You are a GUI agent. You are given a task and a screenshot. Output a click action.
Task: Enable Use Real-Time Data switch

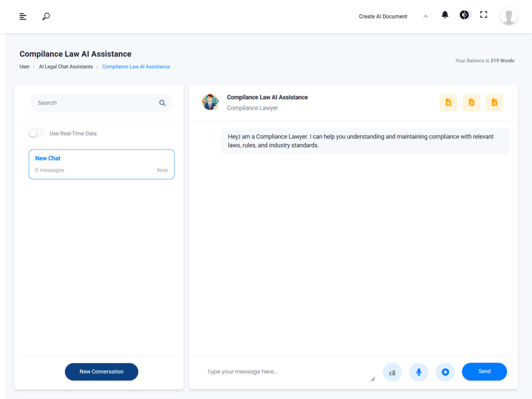point(37,134)
